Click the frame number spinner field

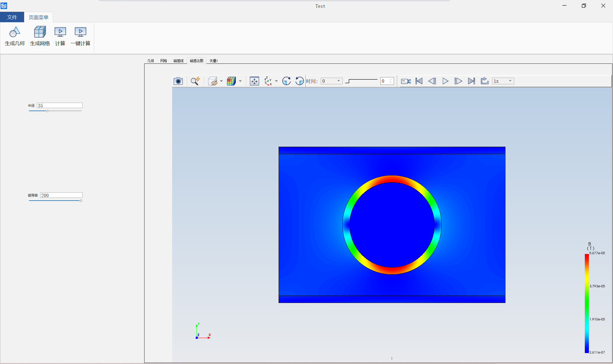387,81
